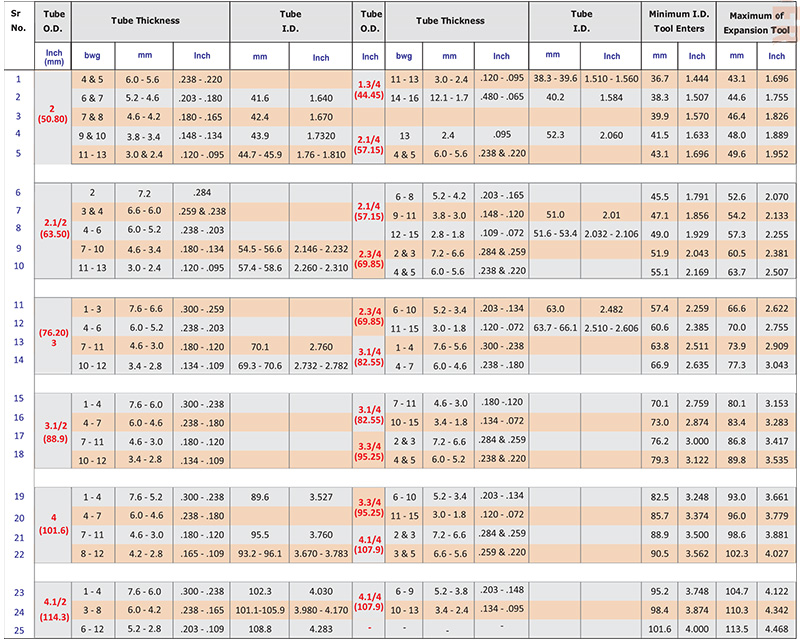This screenshot has width=800, height=642.
Task: Click the tube I.D. value '51.0'
Action: coord(555,215)
